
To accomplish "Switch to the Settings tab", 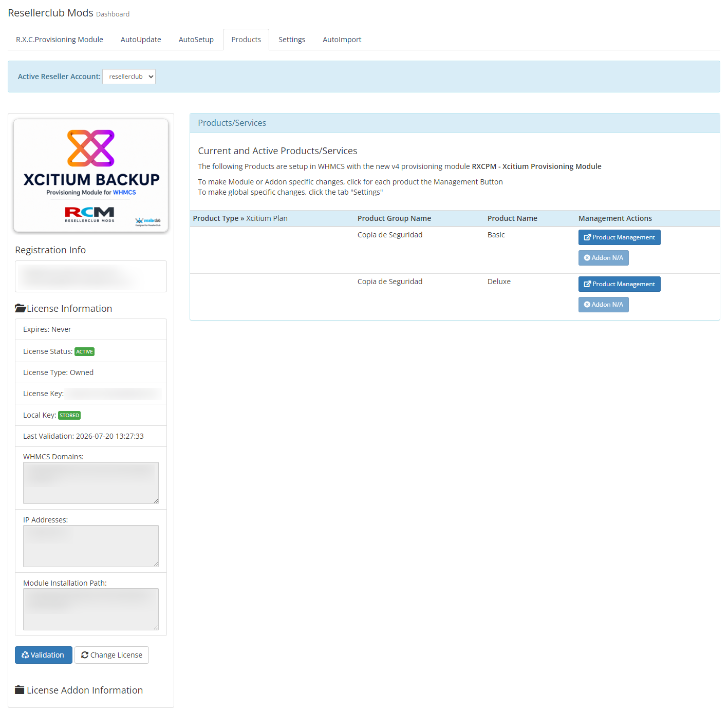I will [292, 40].
